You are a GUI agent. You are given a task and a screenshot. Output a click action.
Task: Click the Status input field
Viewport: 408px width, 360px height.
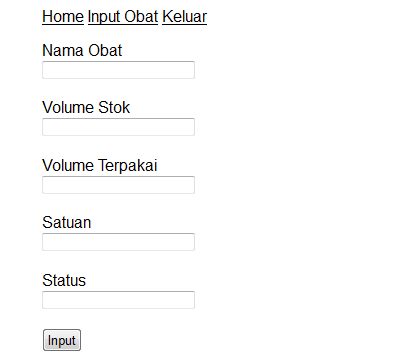pyautogui.click(x=118, y=300)
